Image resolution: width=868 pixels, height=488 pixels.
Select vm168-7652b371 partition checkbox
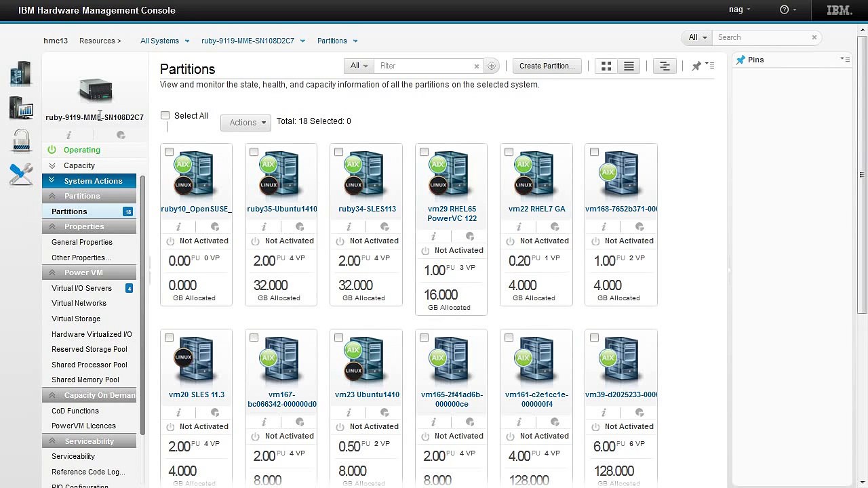tap(594, 152)
